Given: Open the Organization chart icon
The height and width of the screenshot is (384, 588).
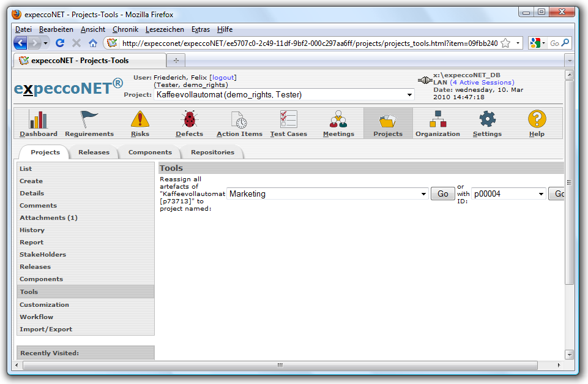Looking at the screenshot, I should [437, 119].
